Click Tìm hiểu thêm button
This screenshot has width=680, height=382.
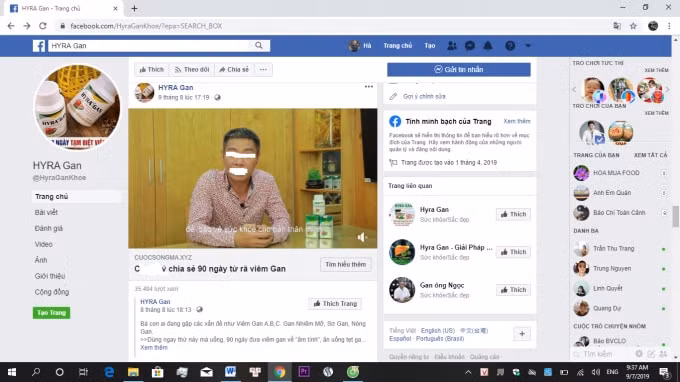coord(346,264)
